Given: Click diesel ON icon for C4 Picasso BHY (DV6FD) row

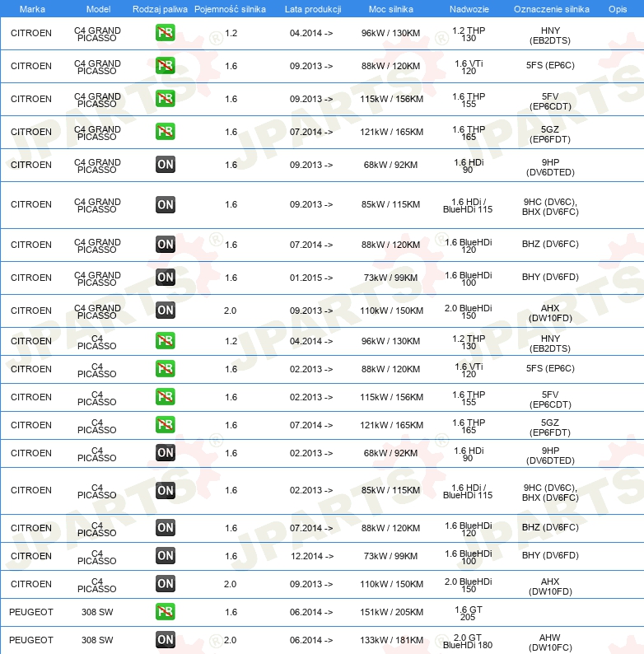Looking at the screenshot, I should pyautogui.click(x=166, y=555).
